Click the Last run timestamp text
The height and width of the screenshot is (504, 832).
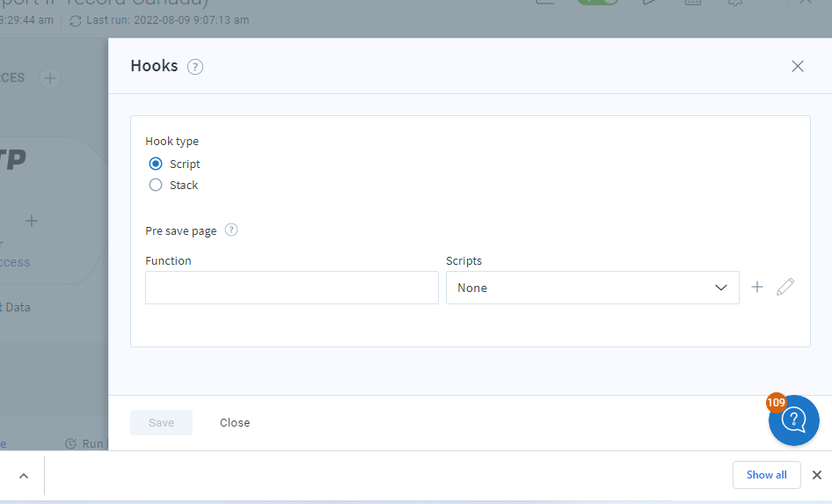point(168,20)
